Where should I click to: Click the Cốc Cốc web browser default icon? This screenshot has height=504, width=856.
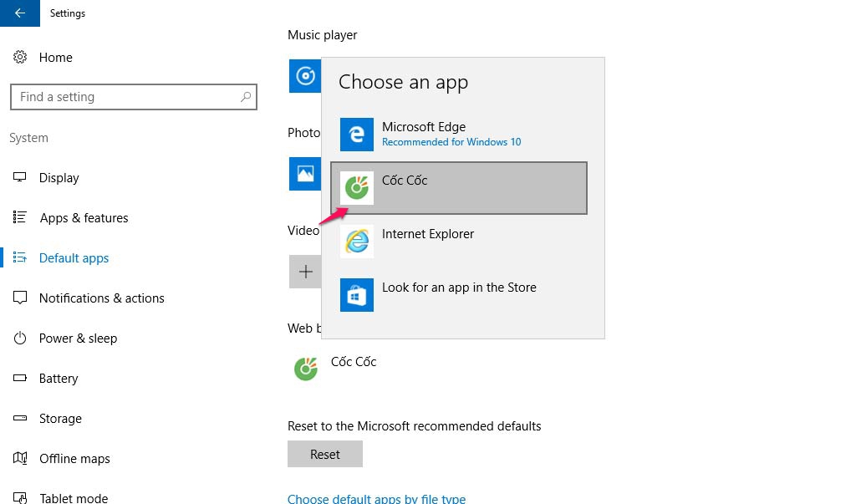(x=306, y=369)
